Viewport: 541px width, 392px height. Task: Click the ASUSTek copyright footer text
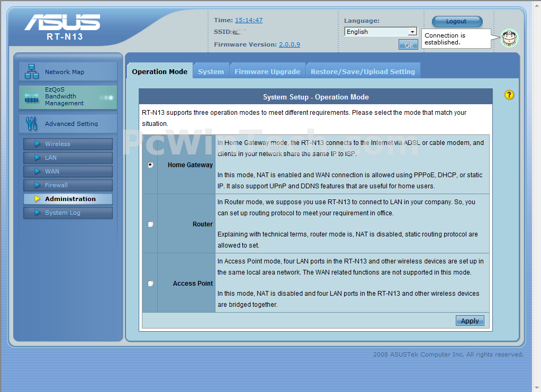[448, 354]
